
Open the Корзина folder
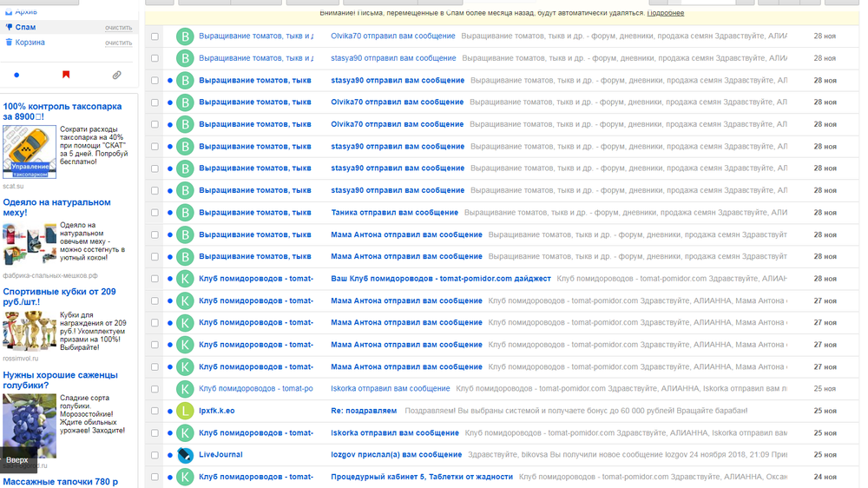(30, 42)
